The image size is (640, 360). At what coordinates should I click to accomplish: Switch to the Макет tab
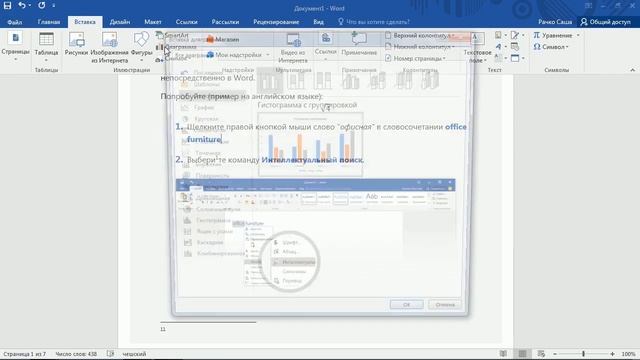tap(153, 22)
